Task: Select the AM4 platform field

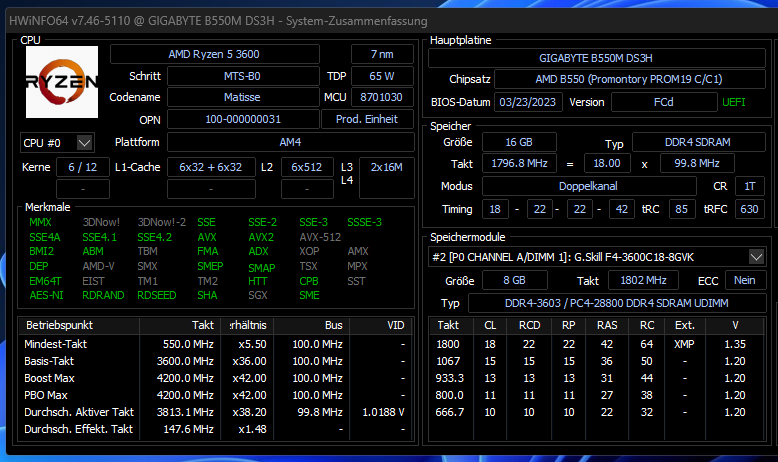Action: coord(291,142)
